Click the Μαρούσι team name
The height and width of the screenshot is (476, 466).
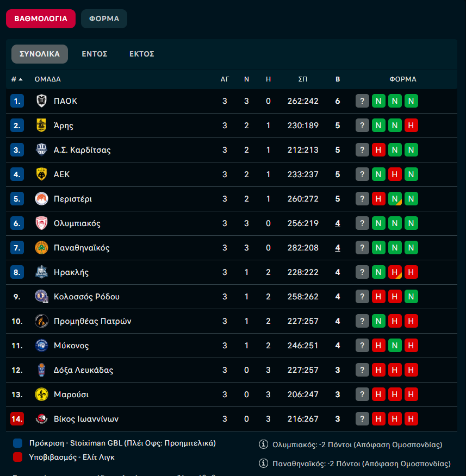[71, 394]
